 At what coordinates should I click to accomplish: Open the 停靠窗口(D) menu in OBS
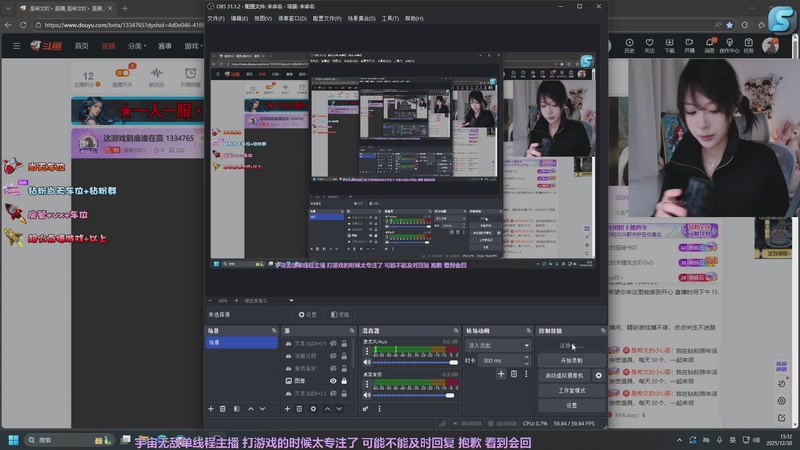click(x=292, y=18)
